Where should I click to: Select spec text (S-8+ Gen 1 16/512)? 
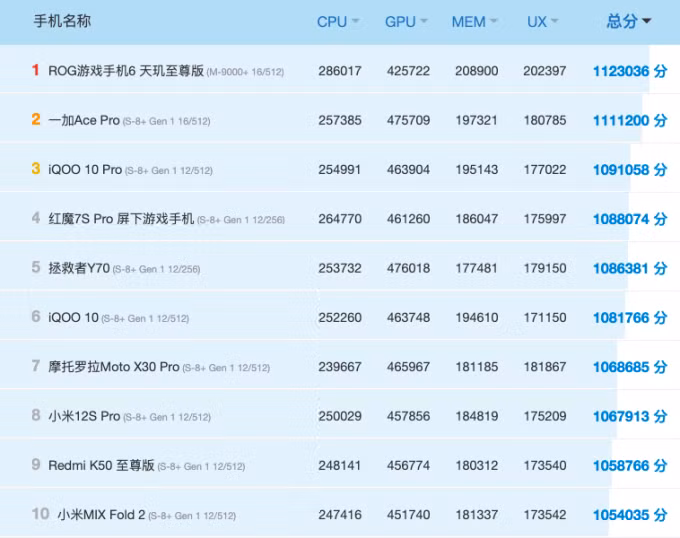[167, 122]
